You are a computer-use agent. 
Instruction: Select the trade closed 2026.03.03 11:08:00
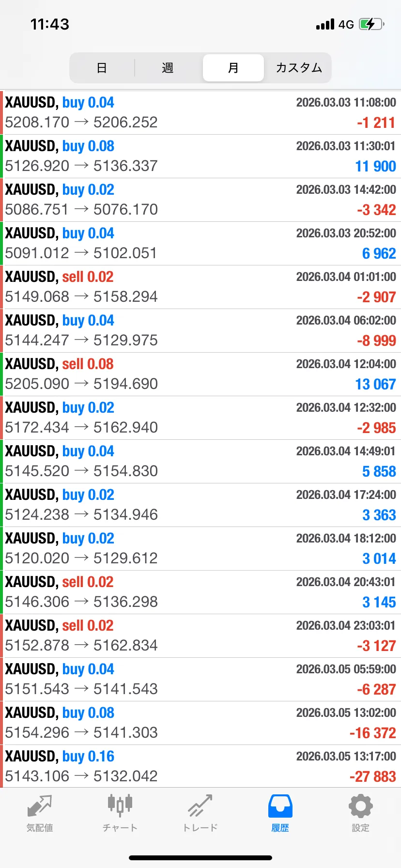point(200,112)
